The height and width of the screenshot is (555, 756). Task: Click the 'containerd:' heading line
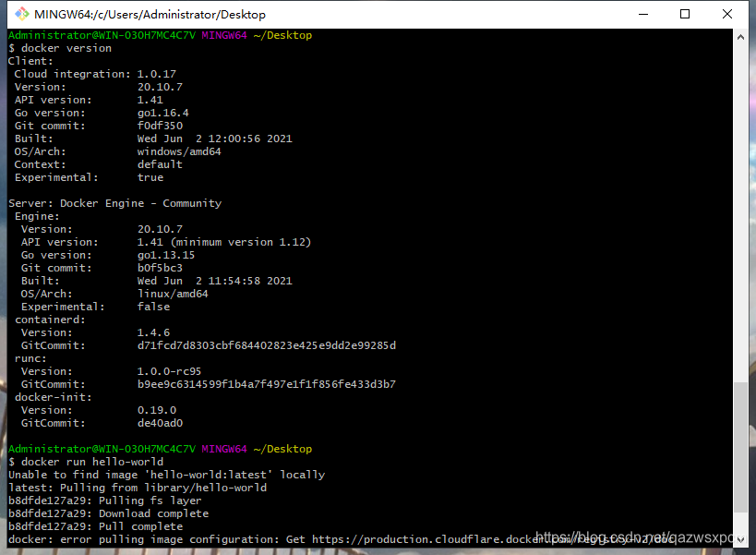click(x=50, y=320)
